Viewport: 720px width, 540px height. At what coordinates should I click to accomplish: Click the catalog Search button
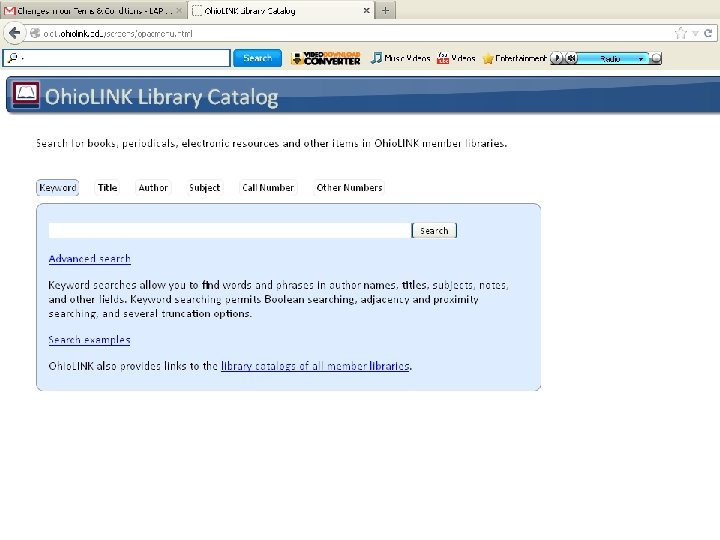434,231
